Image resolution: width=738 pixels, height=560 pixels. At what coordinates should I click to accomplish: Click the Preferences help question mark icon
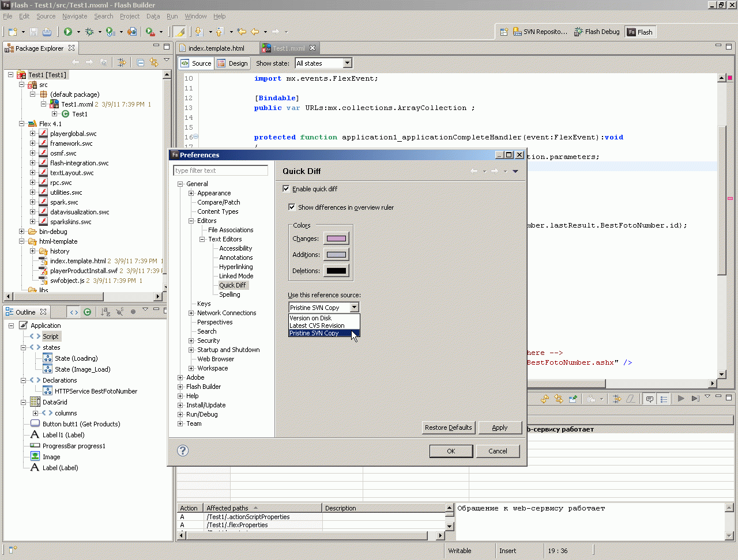183,451
